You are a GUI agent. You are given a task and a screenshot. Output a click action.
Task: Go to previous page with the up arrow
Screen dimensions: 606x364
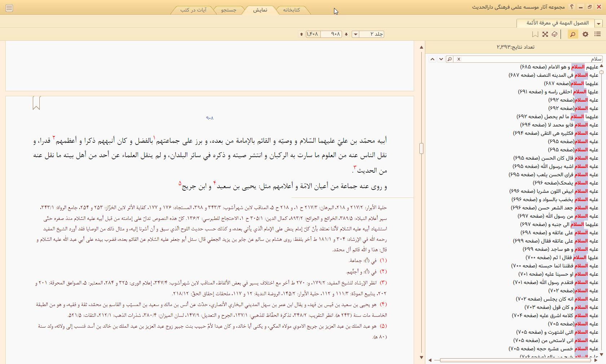click(x=302, y=34)
